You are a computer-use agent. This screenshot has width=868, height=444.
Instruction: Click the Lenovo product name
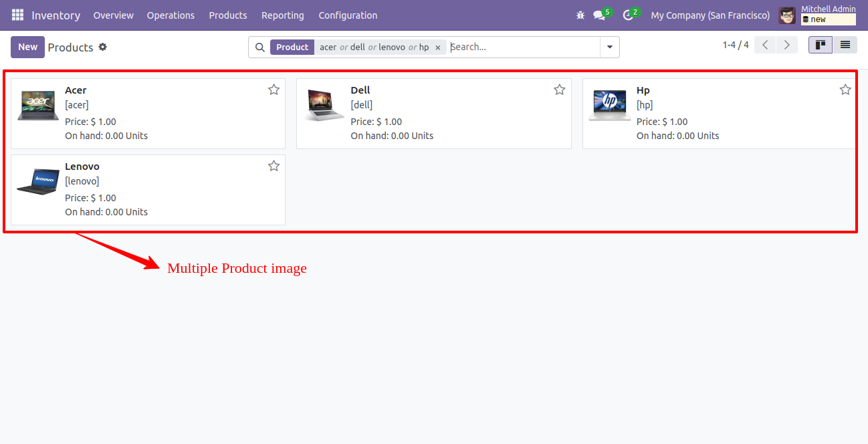82,166
